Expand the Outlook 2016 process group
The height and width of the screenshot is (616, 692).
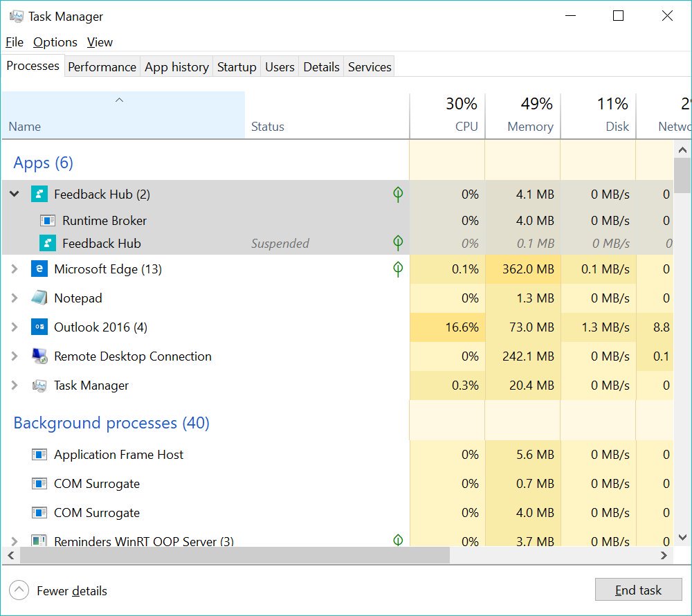[x=15, y=327]
